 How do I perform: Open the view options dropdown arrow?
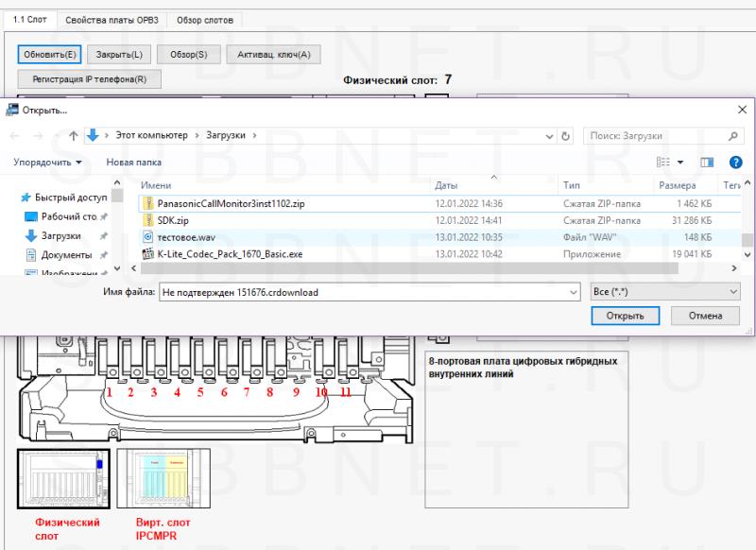click(680, 163)
